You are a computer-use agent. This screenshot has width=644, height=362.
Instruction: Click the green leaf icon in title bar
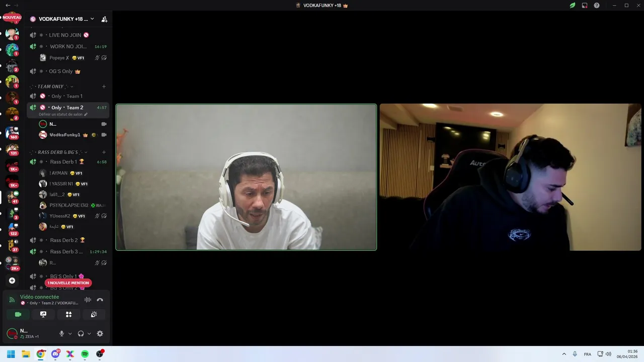point(573,5)
